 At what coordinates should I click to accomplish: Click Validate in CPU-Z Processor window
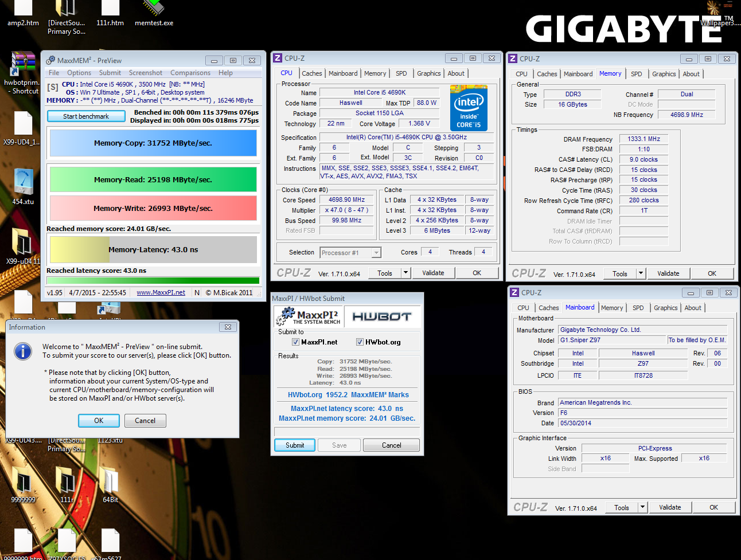click(433, 273)
